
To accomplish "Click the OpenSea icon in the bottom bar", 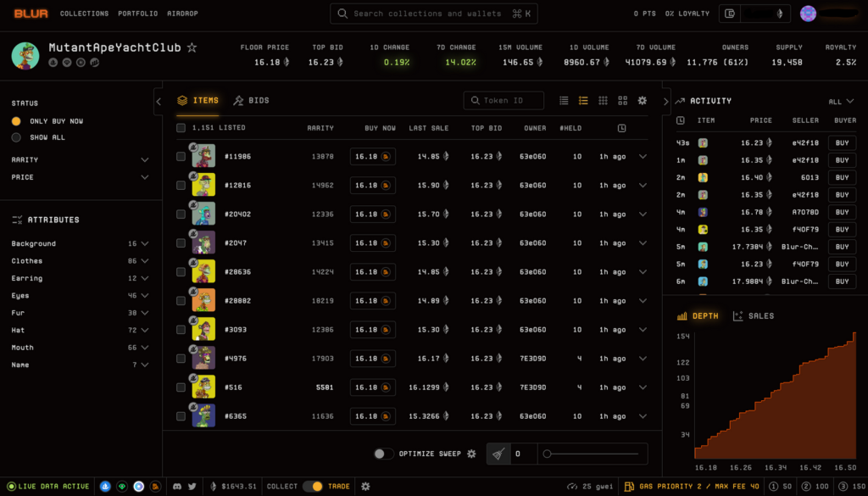I will (105, 486).
